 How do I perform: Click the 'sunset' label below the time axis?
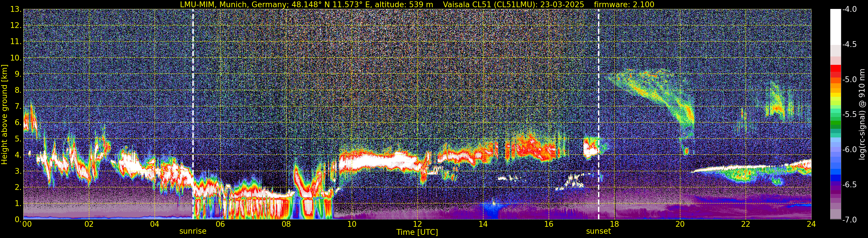click(x=599, y=231)
